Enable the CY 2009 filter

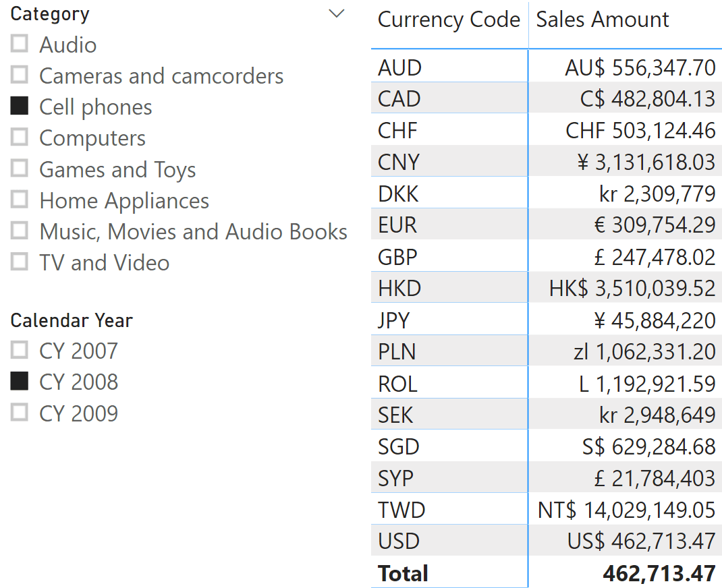18,413
